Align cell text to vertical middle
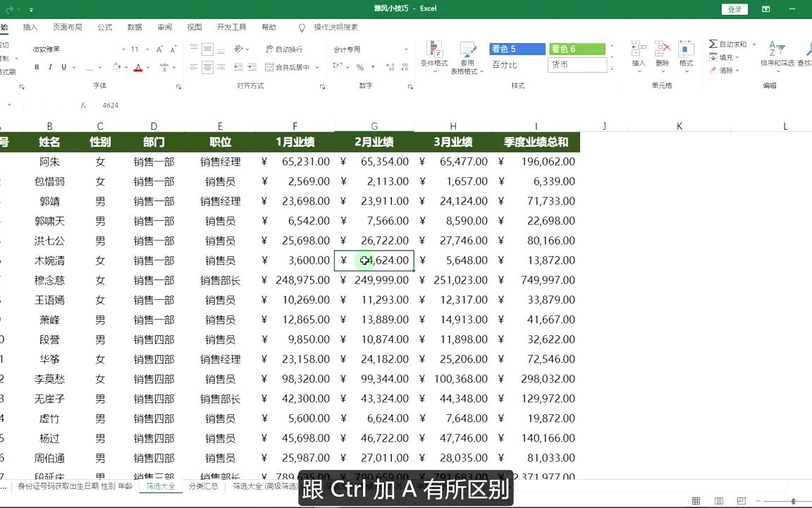 coord(207,49)
